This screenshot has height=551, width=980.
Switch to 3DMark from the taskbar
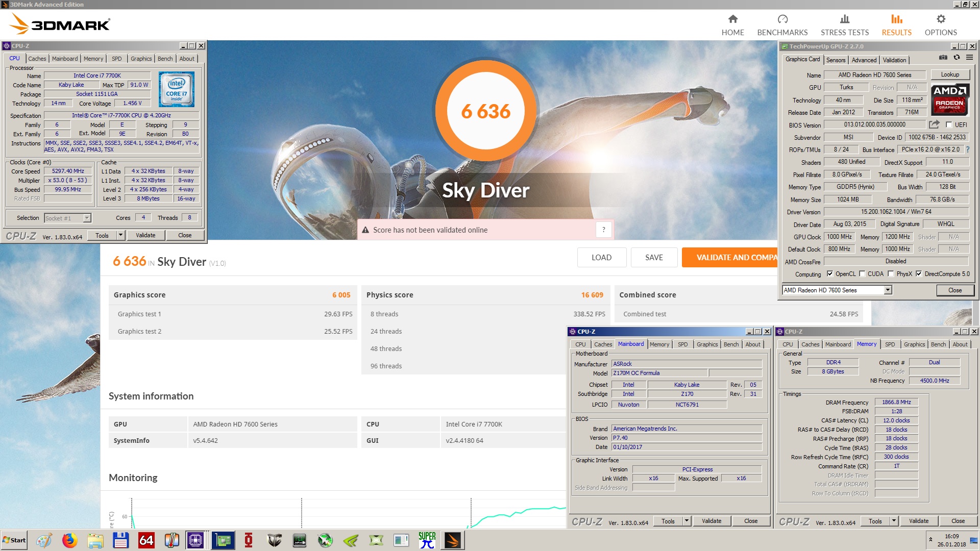pos(452,540)
